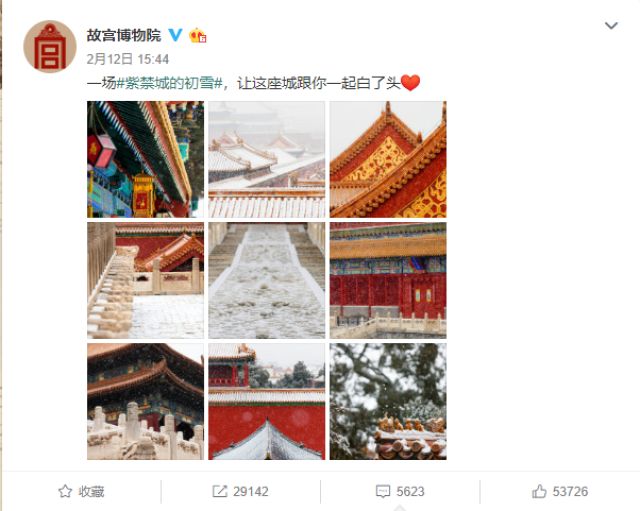Click the repost icon beside 29142
Screen dimensions: 640x511
[220, 491]
